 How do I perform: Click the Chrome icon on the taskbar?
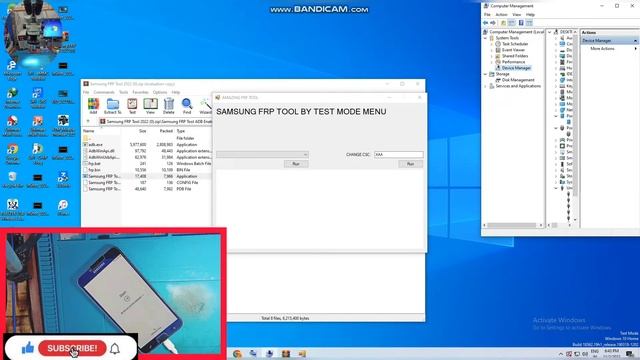(x=238, y=354)
